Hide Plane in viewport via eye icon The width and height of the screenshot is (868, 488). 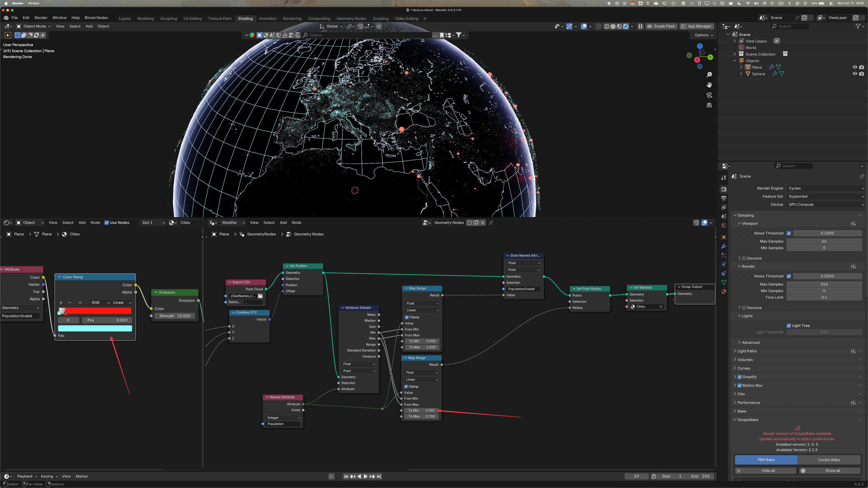[855, 67]
